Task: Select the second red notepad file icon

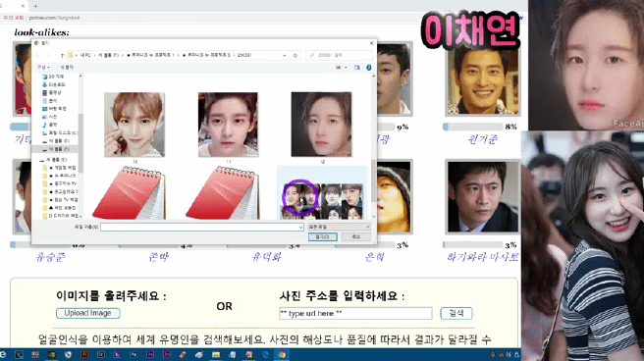Action: pos(222,193)
